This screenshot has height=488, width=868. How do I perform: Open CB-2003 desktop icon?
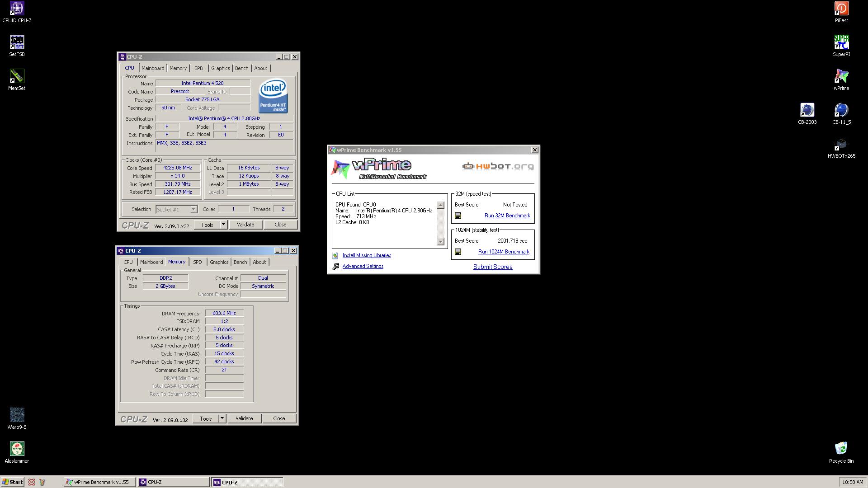[x=807, y=114]
